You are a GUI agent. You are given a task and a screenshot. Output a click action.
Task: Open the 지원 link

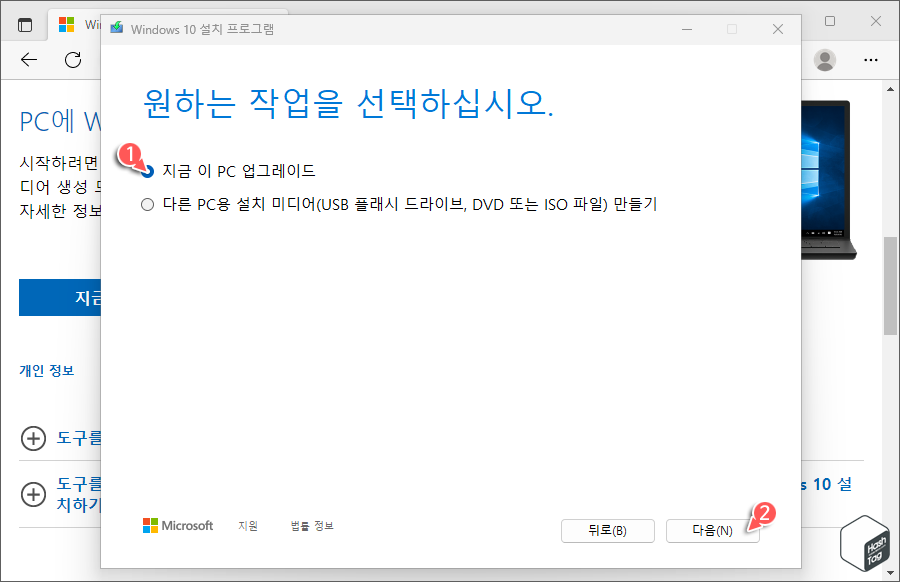point(248,525)
